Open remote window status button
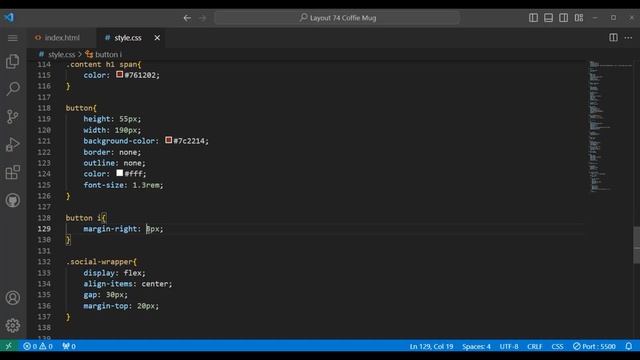The height and width of the screenshot is (360, 640). click(9, 346)
